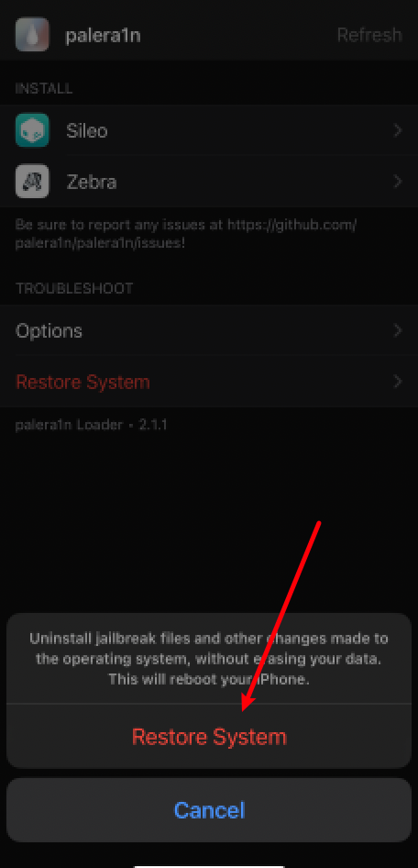Confirm red Restore System in action sheet
The width and height of the screenshot is (418, 868).
click(x=209, y=738)
